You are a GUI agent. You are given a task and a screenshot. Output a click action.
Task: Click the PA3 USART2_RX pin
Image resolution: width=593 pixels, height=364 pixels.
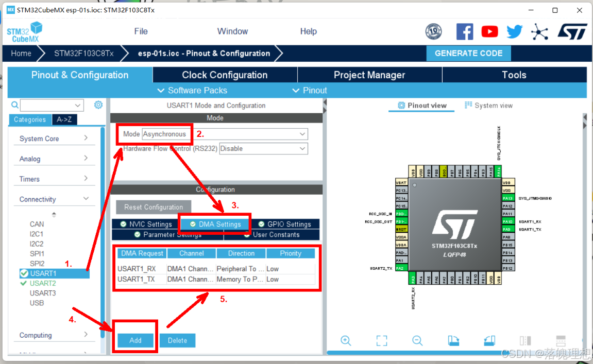coord(413,279)
